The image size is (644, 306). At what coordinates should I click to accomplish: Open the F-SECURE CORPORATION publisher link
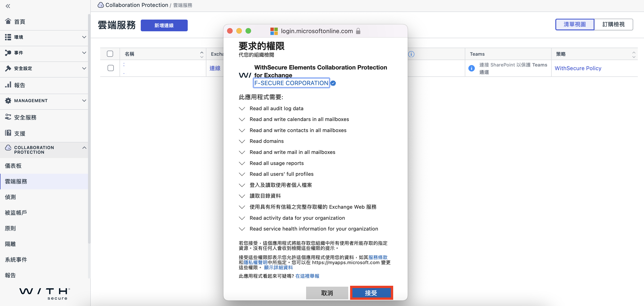pyautogui.click(x=291, y=83)
